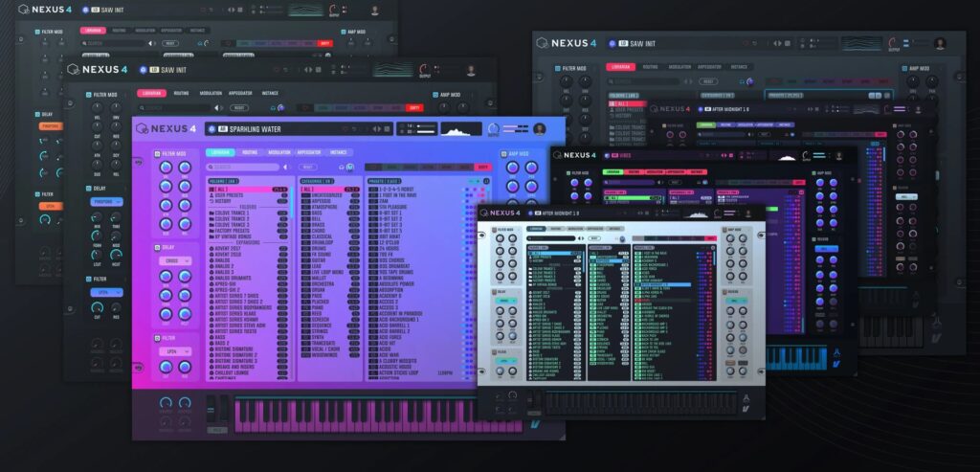Click preset prev/next arrows in purple window header
This screenshot has width=980, height=472.
coord(377,129)
